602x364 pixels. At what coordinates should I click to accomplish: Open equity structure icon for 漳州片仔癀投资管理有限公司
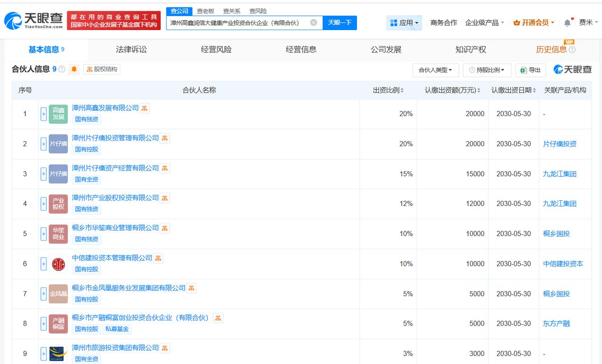[165, 138]
